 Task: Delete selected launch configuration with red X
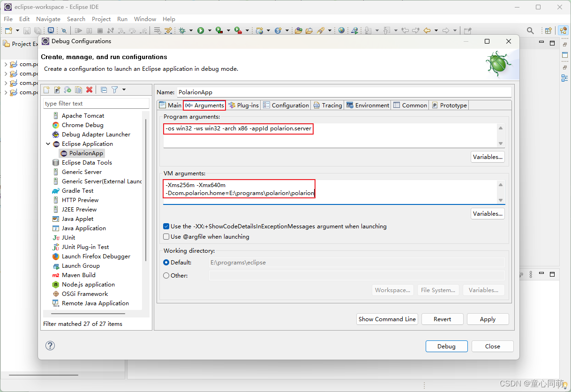[90, 90]
